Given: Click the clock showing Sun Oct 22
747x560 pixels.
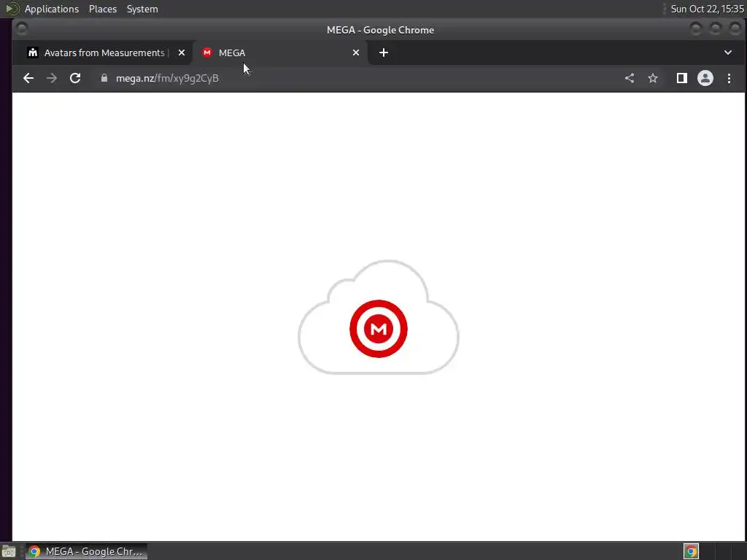Looking at the screenshot, I should (x=707, y=9).
